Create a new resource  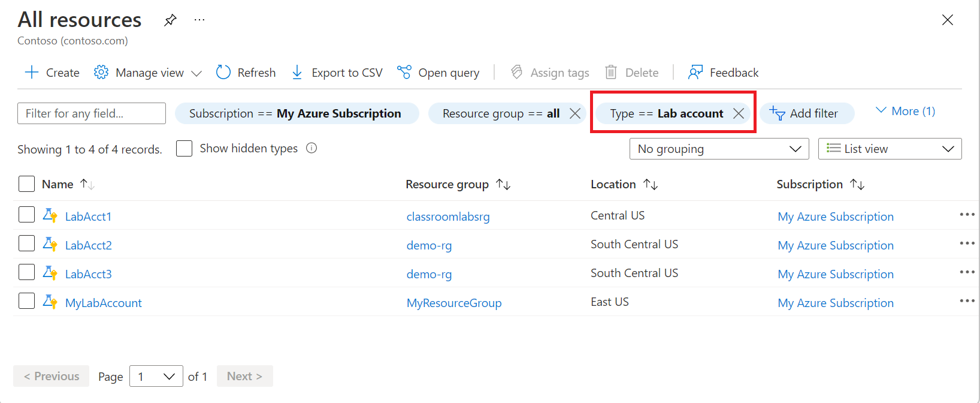(52, 73)
